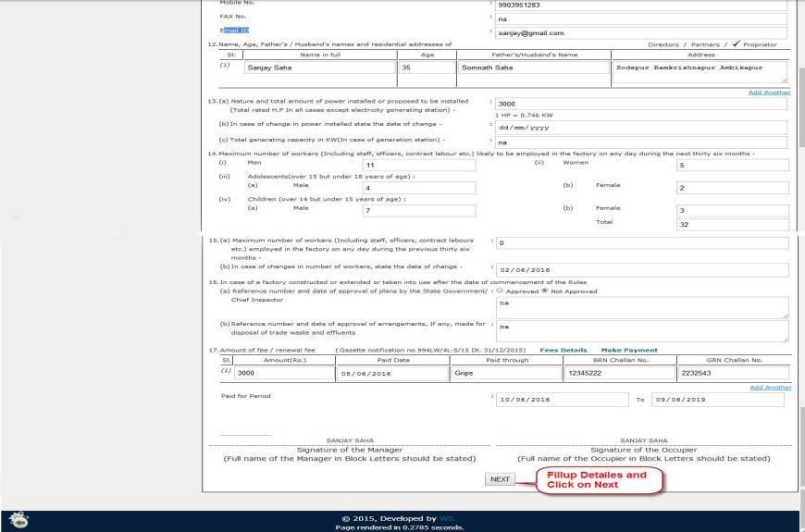
Task: Open the Make Payment link
Action: click(629, 351)
